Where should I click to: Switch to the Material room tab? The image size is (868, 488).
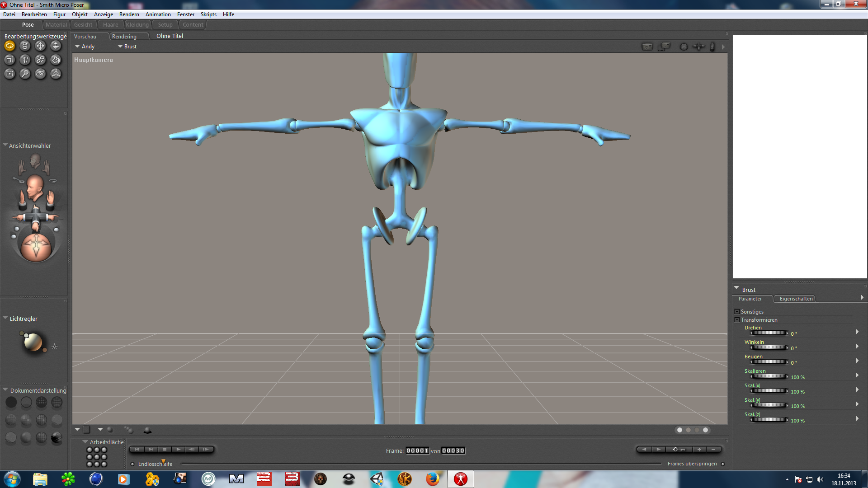(56, 25)
